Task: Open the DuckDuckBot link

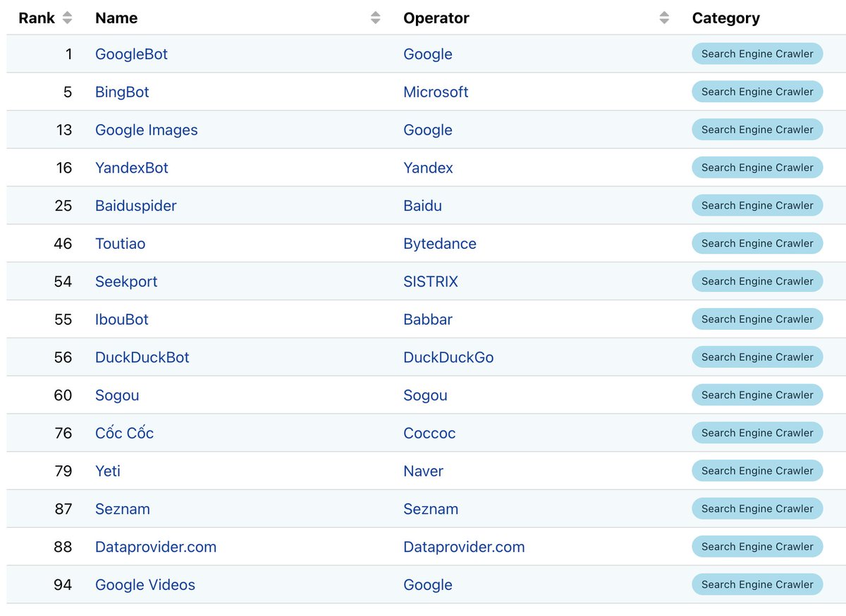Action: (x=142, y=357)
